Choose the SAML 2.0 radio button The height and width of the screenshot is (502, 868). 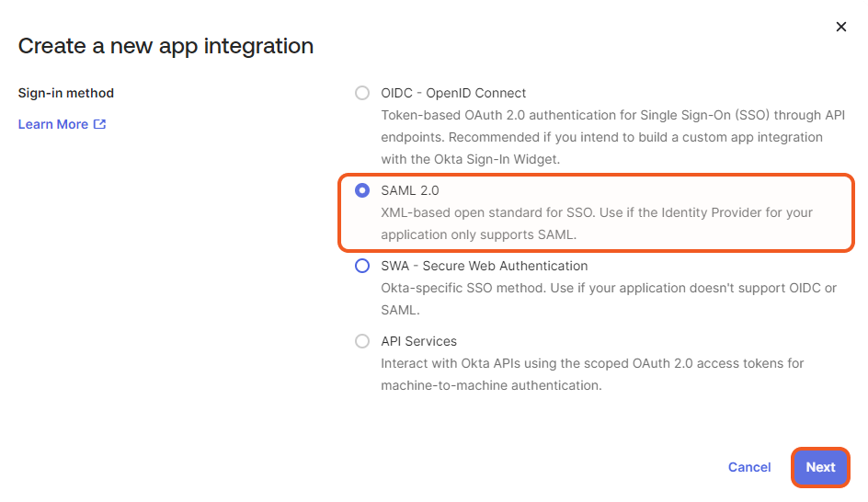(x=362, y=190)
